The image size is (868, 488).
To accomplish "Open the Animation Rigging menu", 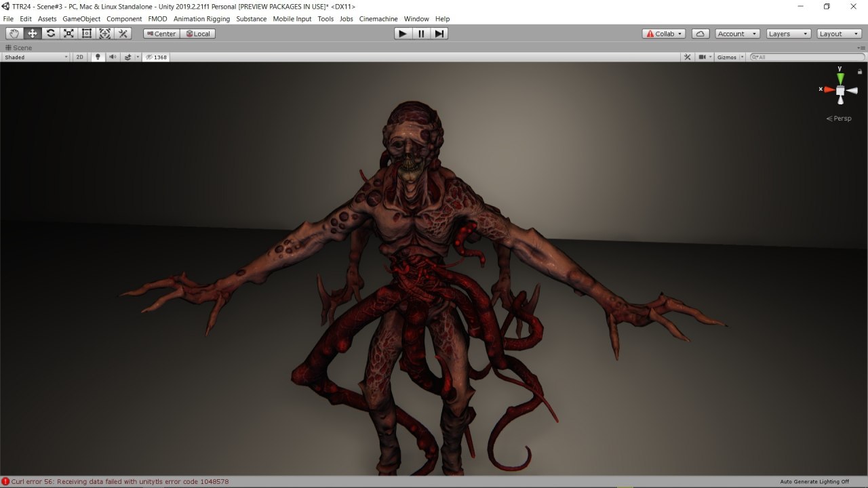I will point(201,19).
